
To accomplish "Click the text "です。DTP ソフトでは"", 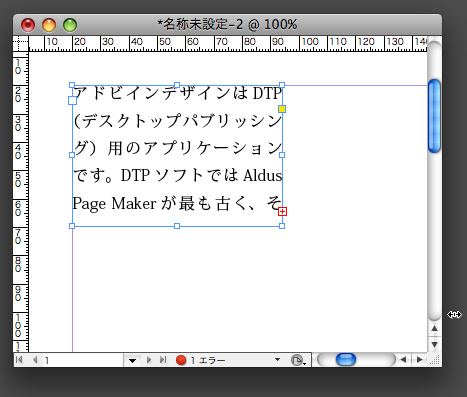I will [156, 175].
